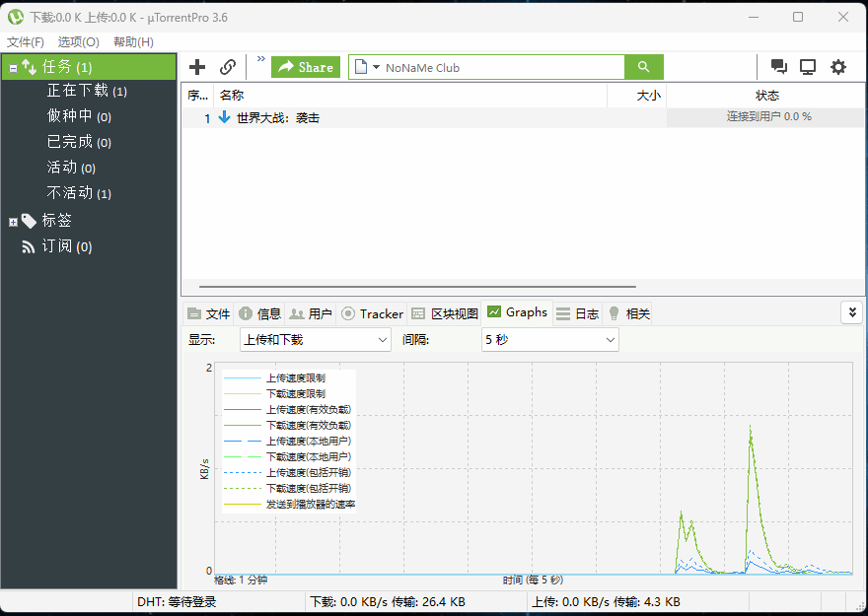Switch to the 文件 tab
The image size is (868, 616).
point(208,313)
